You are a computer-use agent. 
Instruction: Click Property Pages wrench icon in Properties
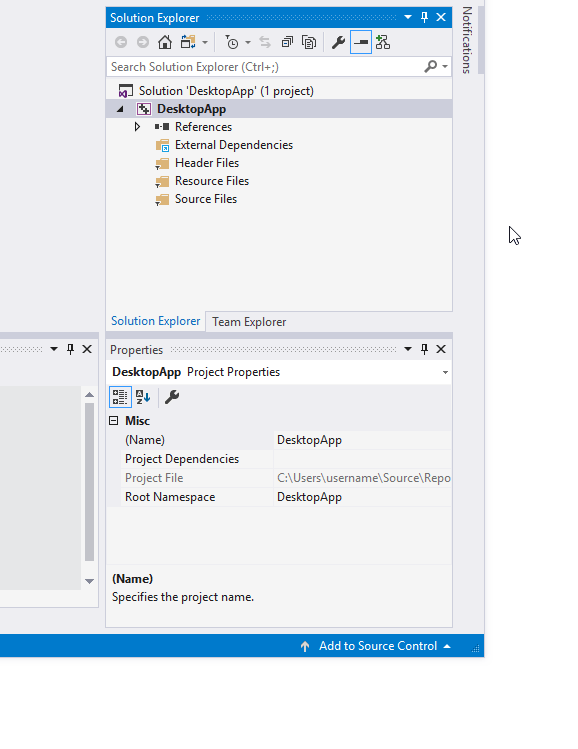pos(172,397)
